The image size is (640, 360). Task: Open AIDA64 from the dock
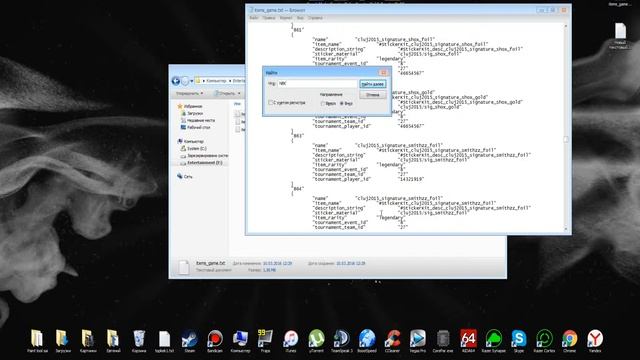[x=468, y=339]
